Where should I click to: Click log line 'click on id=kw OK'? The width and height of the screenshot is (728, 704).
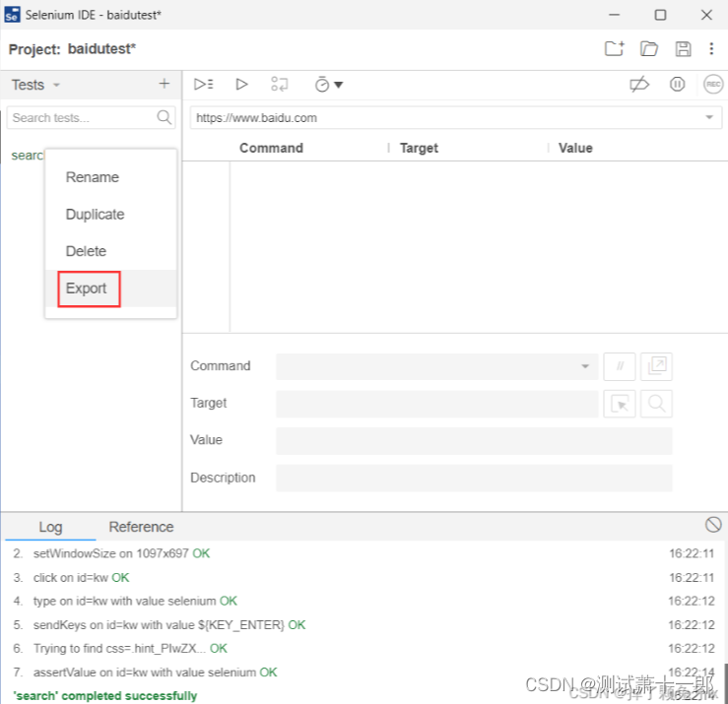(81, 577)
